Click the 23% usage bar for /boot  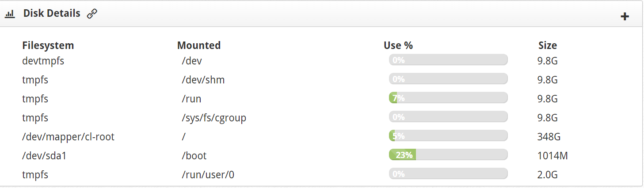pyautogui.click(x=448, y=155)
